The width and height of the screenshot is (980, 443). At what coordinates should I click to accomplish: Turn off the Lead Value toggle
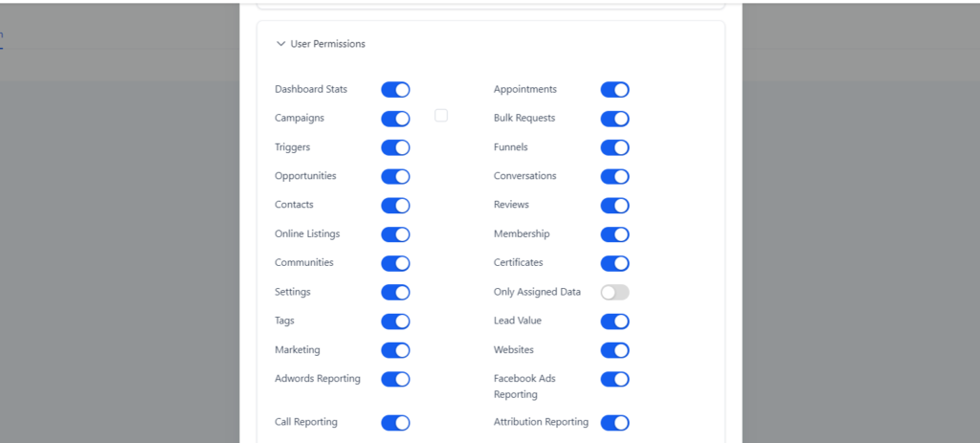pyautogui.click(x=614, y=321)
